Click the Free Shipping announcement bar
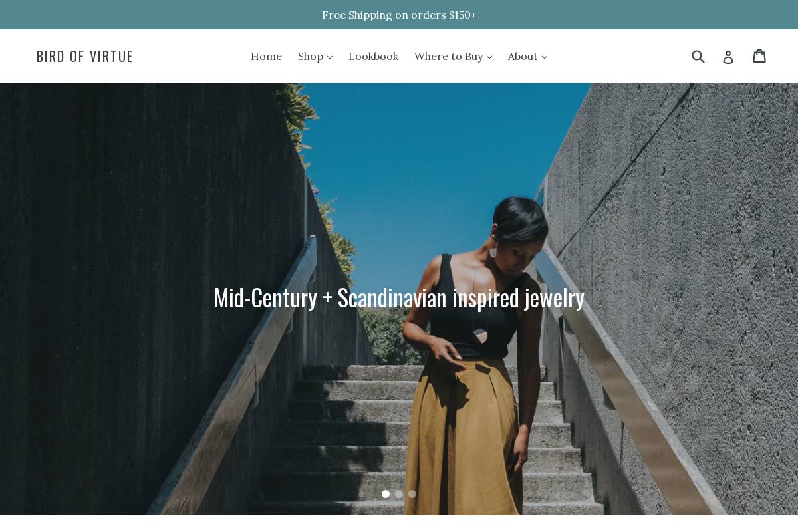798x532 pixels. (x=399, y=15)
